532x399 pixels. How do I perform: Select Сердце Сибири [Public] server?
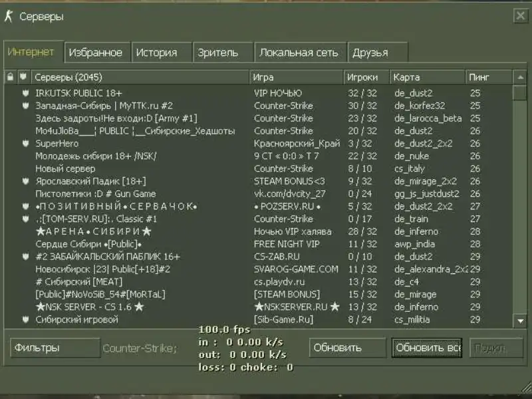coord(258,244)
